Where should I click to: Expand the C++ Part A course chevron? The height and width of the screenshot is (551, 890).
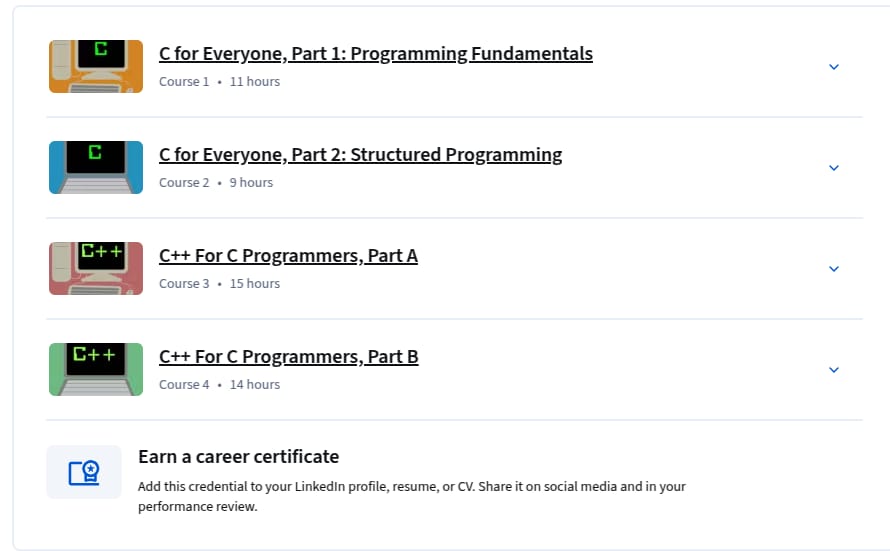[x=834, y=269]
